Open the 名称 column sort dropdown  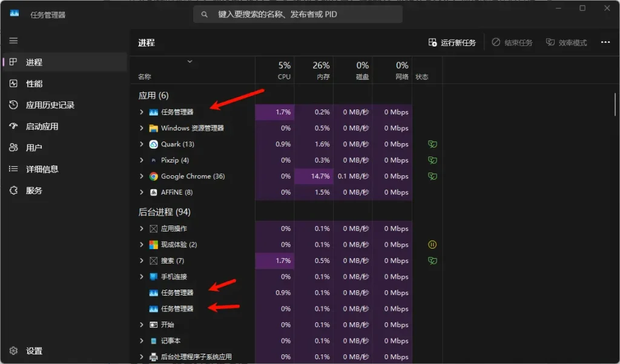pos(190,61)
